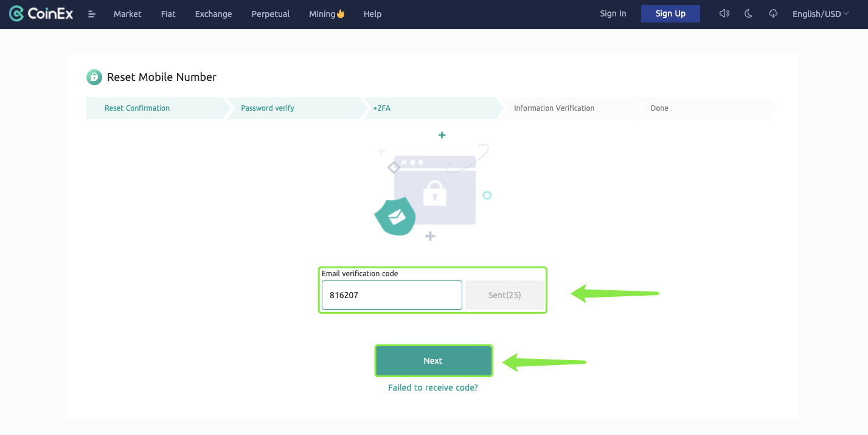
Task: Click the email verification code input field
Action: coord(391,295)
